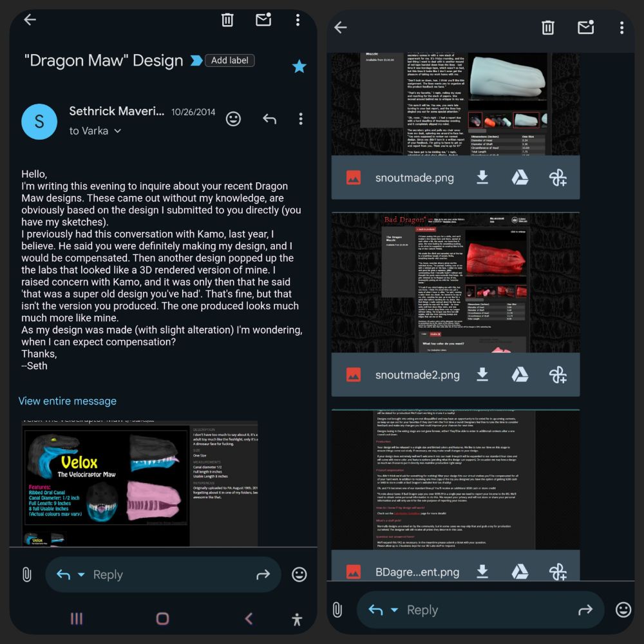Screen dimensions: 644x644
Task: Open emoji picker in right phone's reply bar
Action: point(623,610)
